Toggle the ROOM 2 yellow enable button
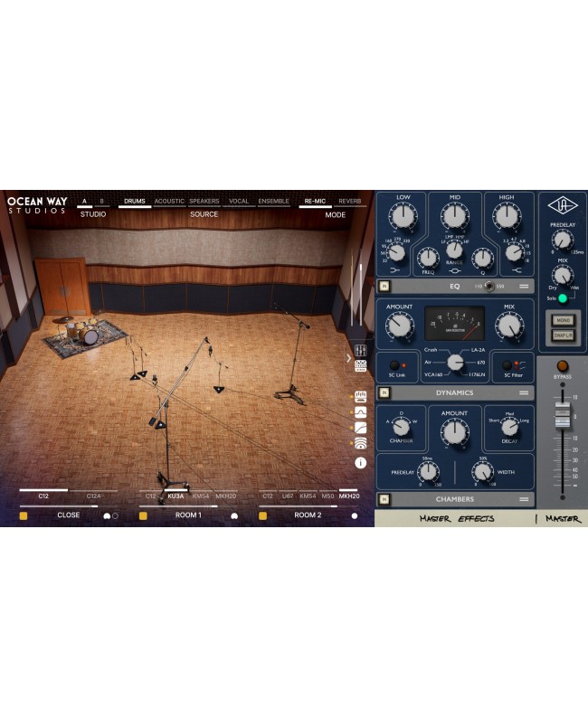 [262, 516]
